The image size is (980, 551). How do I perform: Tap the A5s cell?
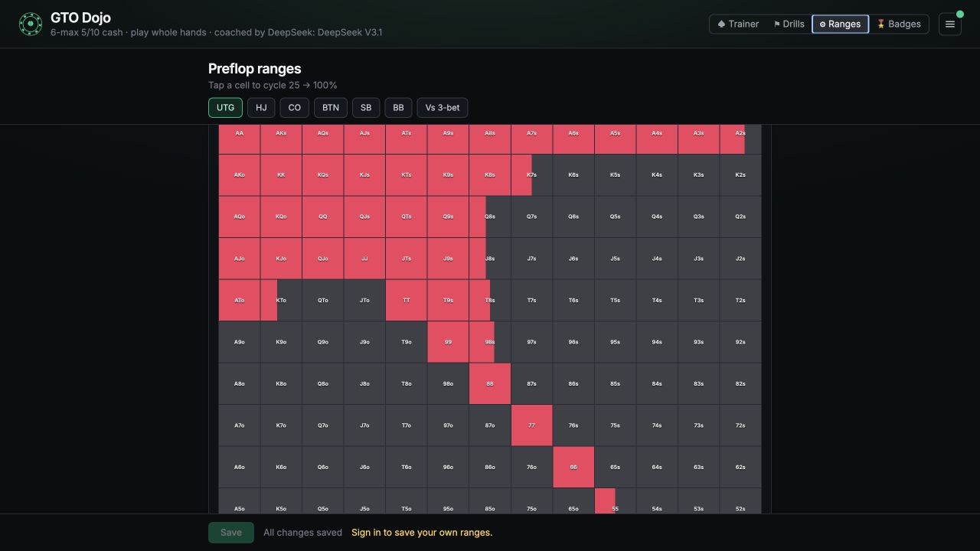pyautogui.click(x=615, y=139)
